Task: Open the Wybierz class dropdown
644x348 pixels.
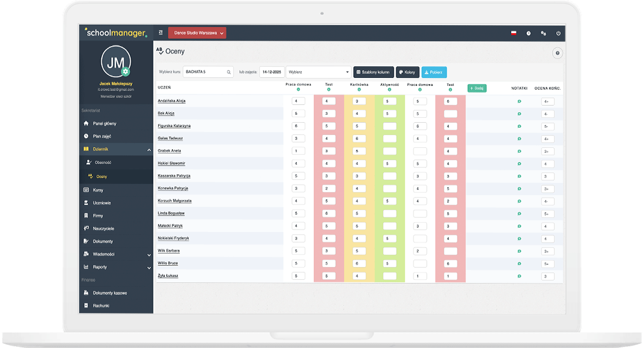Action: [x=318, y=72]
